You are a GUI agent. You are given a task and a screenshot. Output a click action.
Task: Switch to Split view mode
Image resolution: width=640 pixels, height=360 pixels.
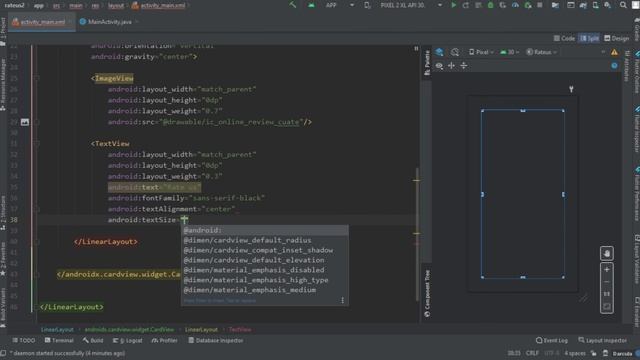point(589,38)
